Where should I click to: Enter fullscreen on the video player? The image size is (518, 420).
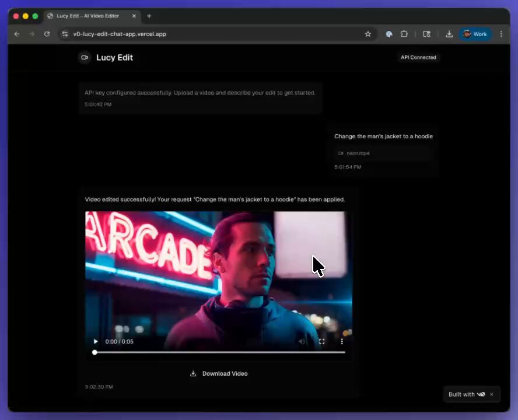(322, 341)
